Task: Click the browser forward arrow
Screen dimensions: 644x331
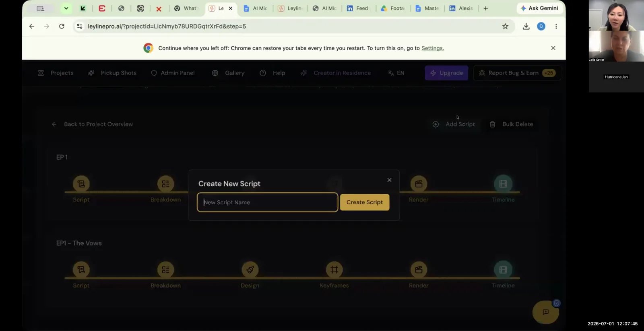Action: pos(47,26)
